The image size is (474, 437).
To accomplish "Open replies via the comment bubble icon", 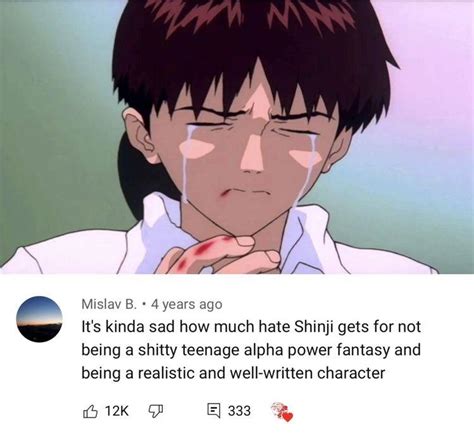I will tap(214, 411).
